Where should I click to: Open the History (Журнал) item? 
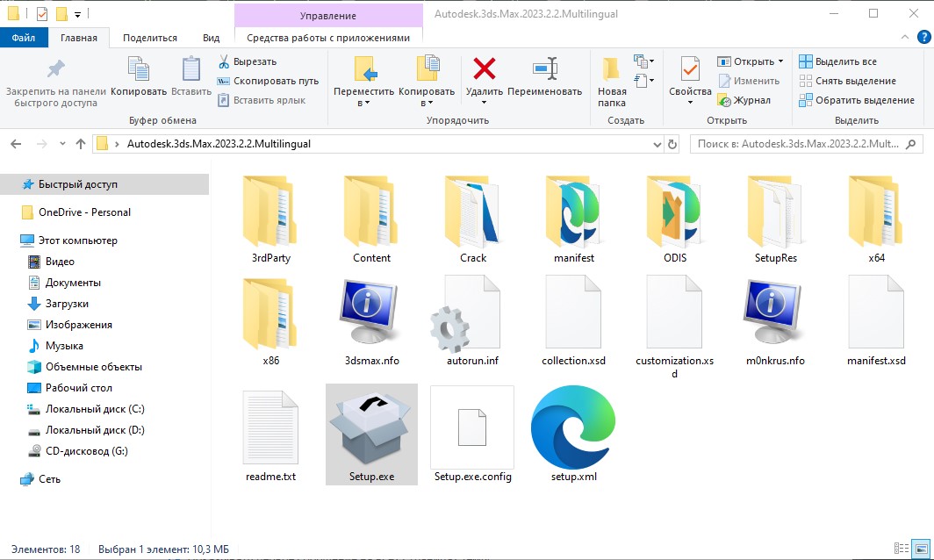coord(744,100)
